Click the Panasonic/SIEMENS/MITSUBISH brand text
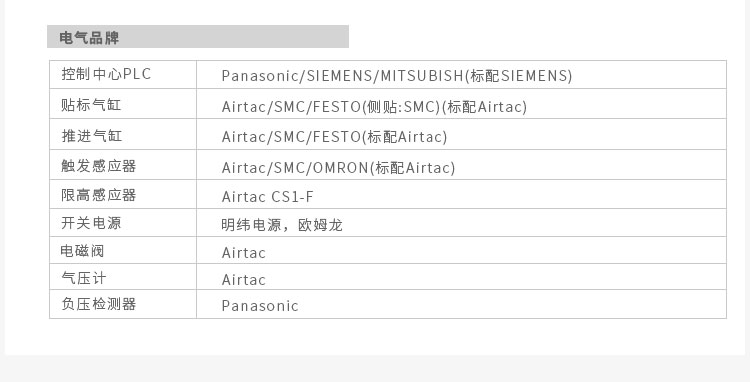This screenshot has width=750, height=382. point(342,76)
